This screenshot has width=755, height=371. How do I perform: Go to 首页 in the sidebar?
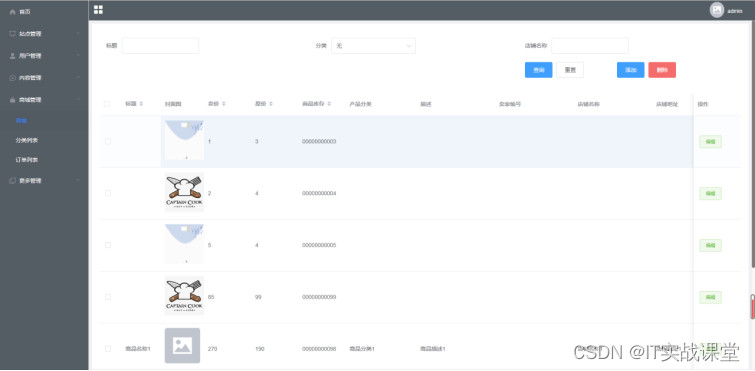click(x=44, y=12)
